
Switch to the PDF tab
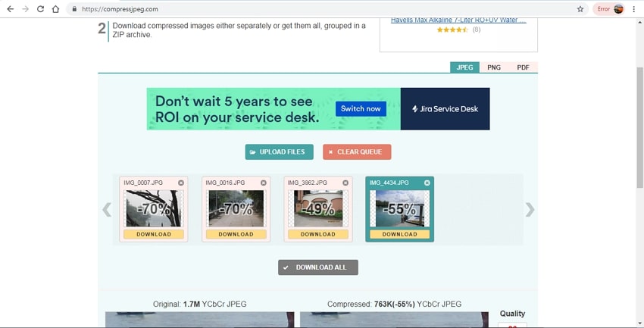(523, 67)
